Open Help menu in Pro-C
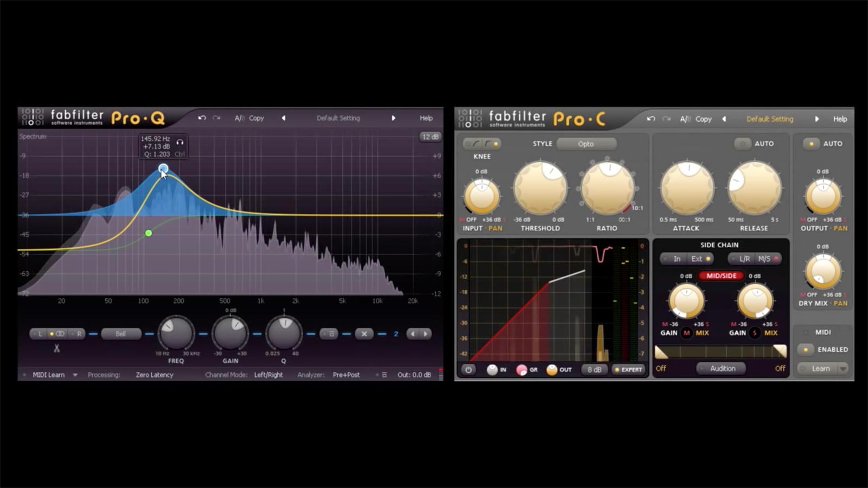The image size is (868, 488). click(x=840, y=119)
